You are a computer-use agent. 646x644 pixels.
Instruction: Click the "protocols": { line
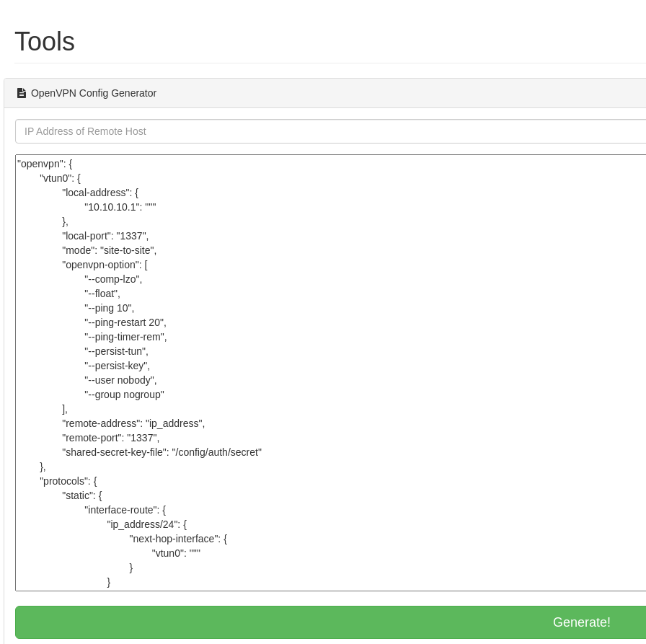pos(68,481)
